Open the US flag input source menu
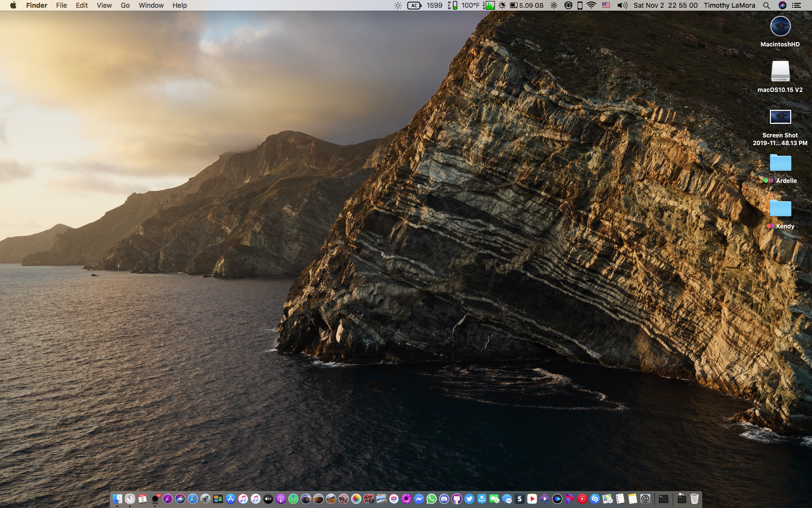812x508 pixels. (606, 5)
